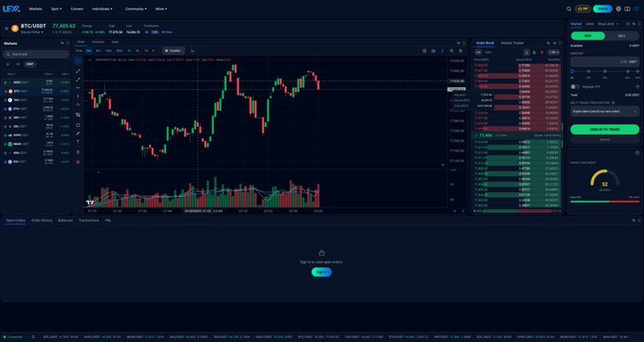Show both sides order book view icon
This screenshot has width=644, height=342.
coord(527,52)
